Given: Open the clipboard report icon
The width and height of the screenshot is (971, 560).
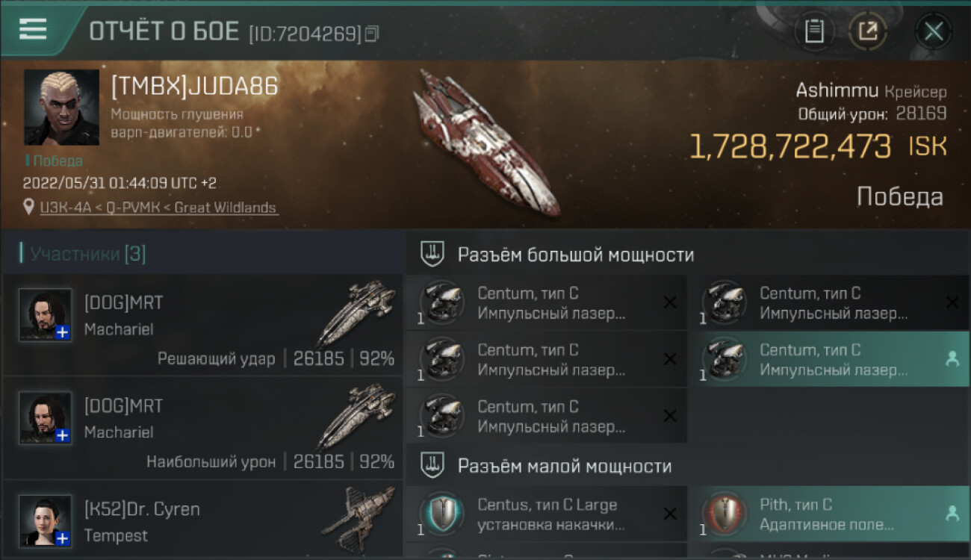Looking at the screenshot, I should pos(814,31).
